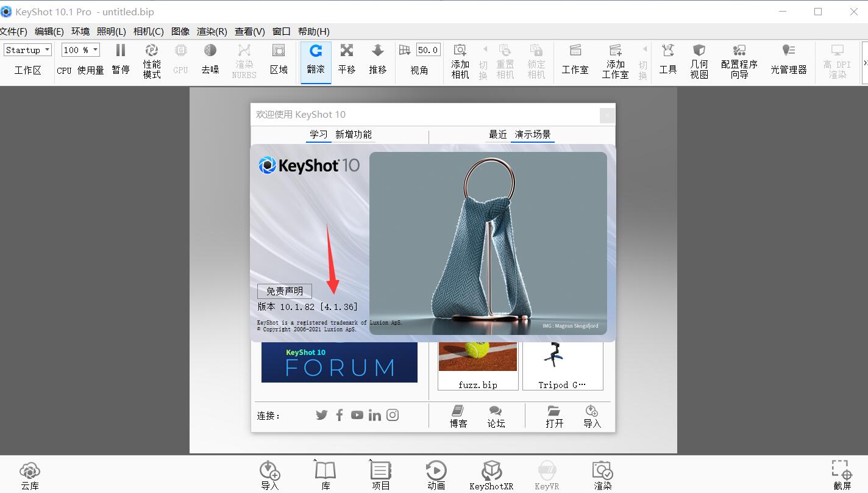Pause rendering with the 暂停 button
This screenshot has width=868, height=493.
coord(121,60)
